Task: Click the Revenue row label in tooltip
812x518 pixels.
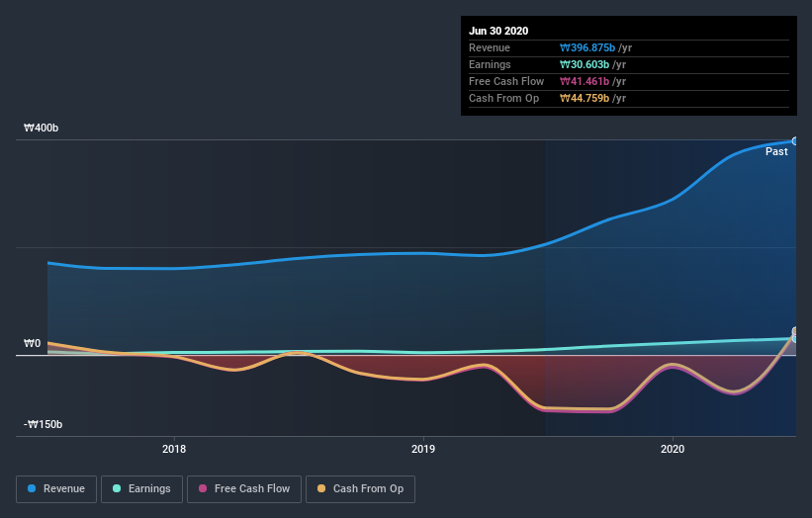Action: [490, 48]
